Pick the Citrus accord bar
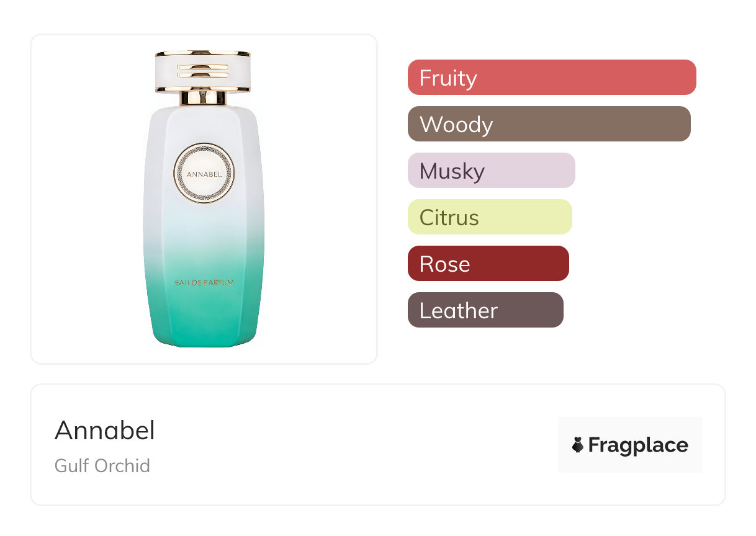Screen dimensions: 756x536 click(489, 217)
